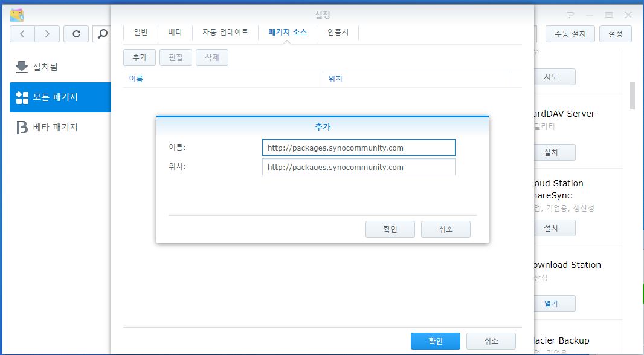Install the CardDAV Server package
This screenshot has width=644, height=355.
point(555,152)
